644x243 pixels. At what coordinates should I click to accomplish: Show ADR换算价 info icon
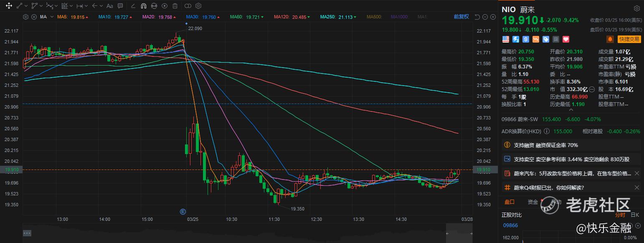[546, 131]
